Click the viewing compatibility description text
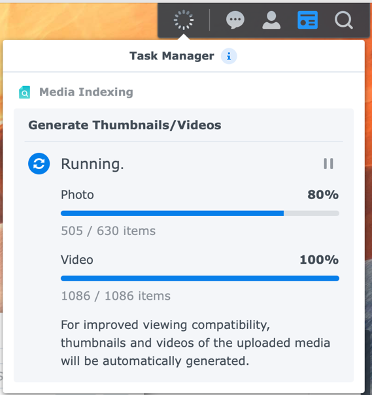Image resolution: width=372 pixels, height=396 pixels. [195, 343]
